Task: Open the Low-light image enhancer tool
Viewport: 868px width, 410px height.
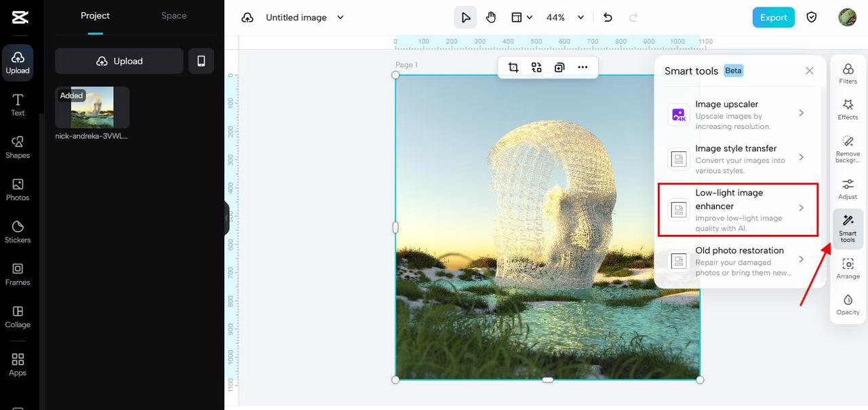Action: pos(738,209)
